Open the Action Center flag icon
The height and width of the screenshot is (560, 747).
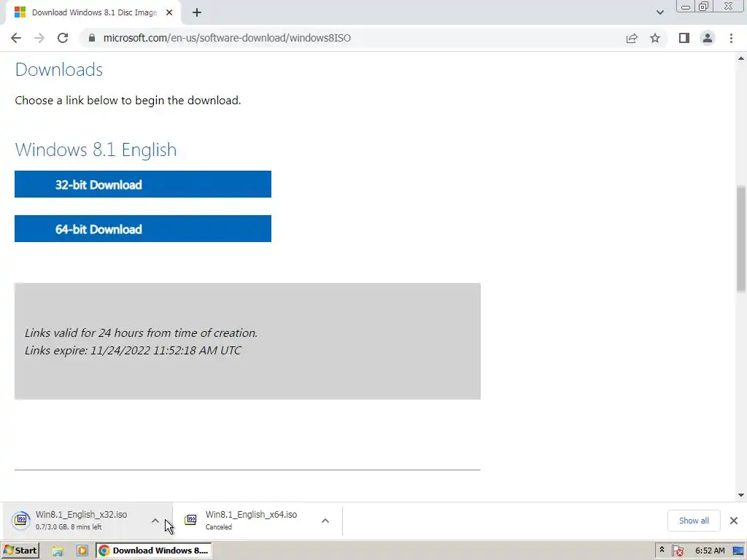tap(678, 551)
